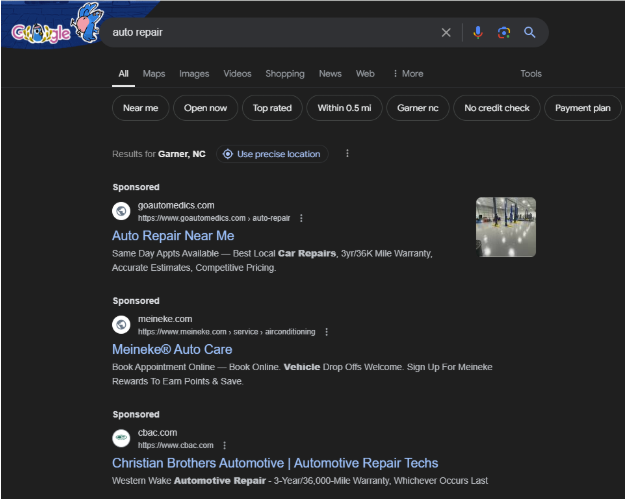Screen dimensions: 625x499
Task: Switch to the Shopping tab
Action: tap(285, 74)
